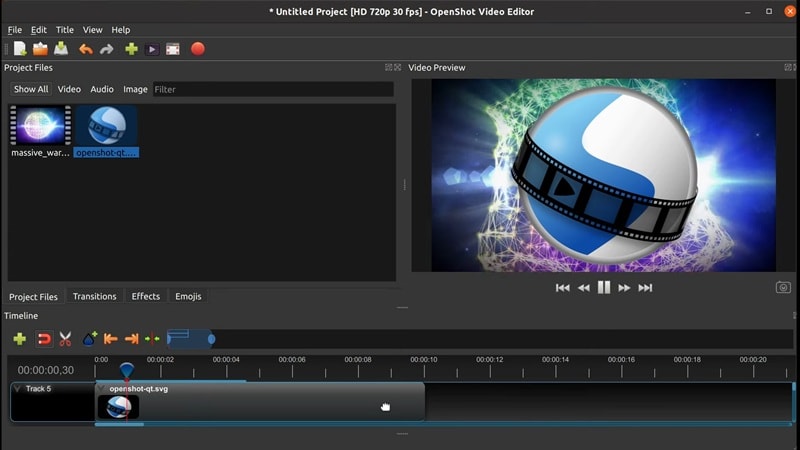
Task: Jump to the end of the preview
Action: [645, 288]
